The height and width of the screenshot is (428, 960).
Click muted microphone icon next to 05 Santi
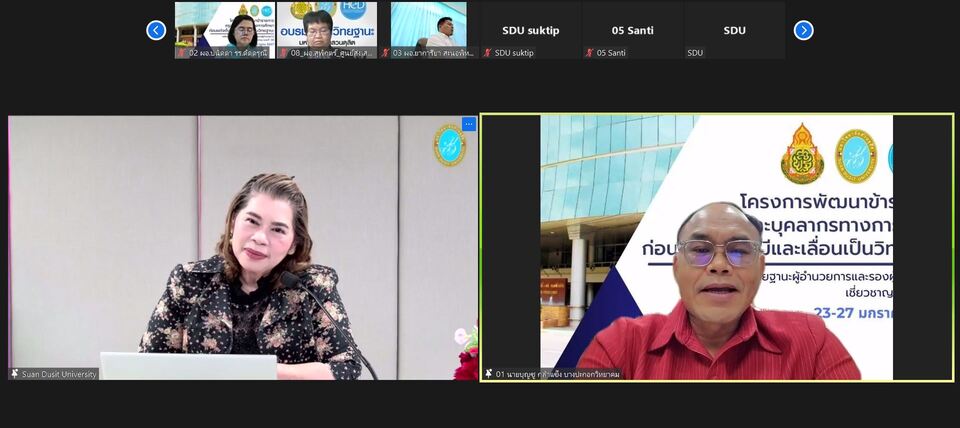tap(590, 53)
